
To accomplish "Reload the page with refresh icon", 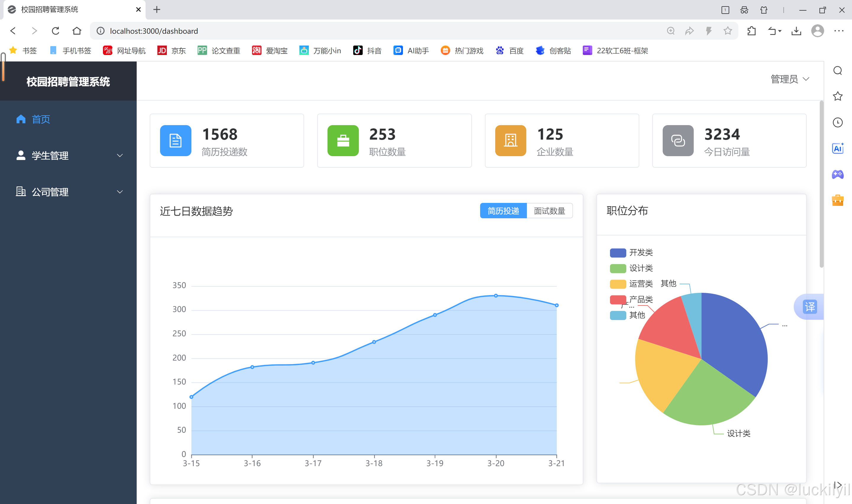I will tap(56, 31).
